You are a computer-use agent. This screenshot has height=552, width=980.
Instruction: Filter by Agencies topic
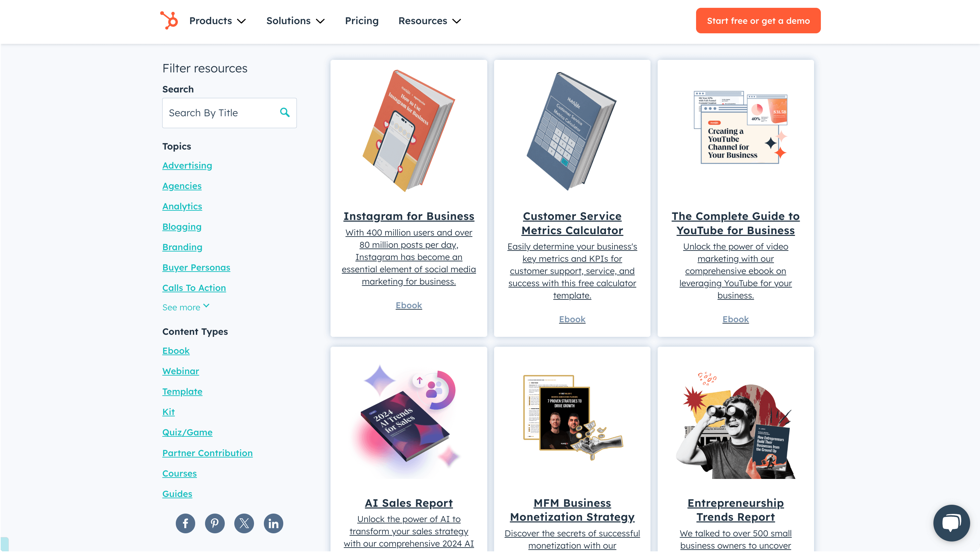tap(182, 186)
